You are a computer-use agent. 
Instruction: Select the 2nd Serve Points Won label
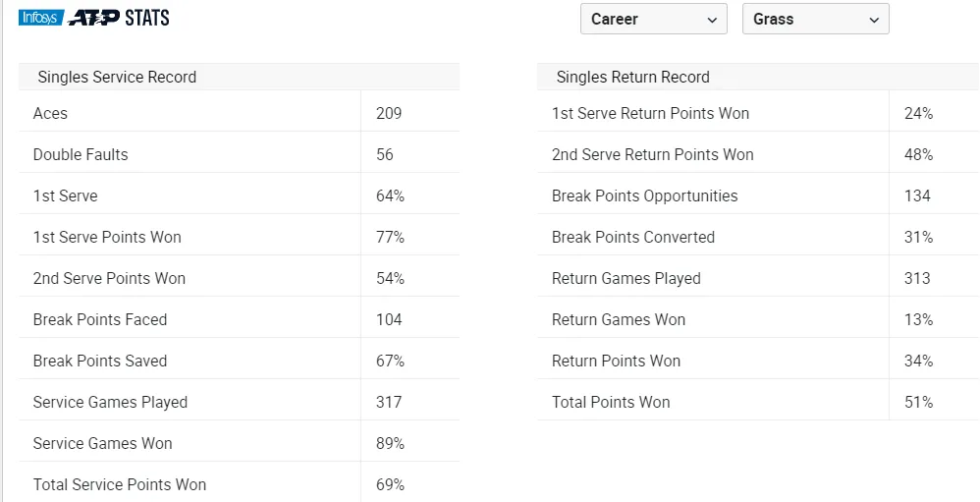109,278
